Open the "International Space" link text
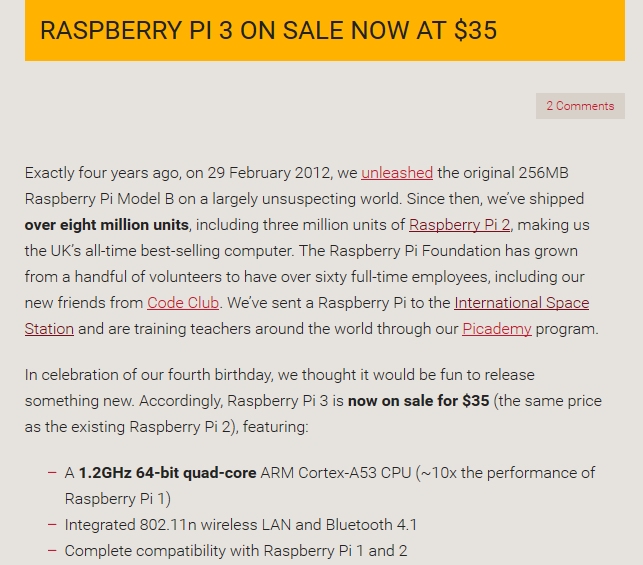 [x=522, y=303]
